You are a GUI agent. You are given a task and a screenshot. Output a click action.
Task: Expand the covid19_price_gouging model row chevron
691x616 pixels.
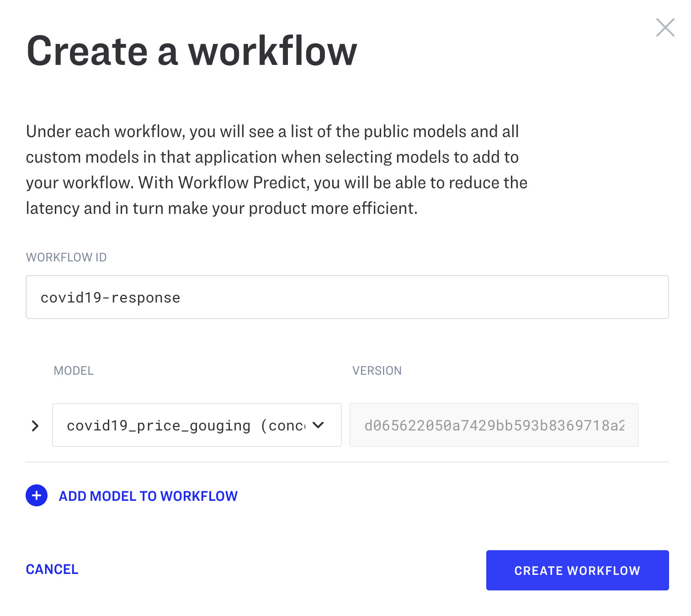pyautogui.click(x=35, y=426)
